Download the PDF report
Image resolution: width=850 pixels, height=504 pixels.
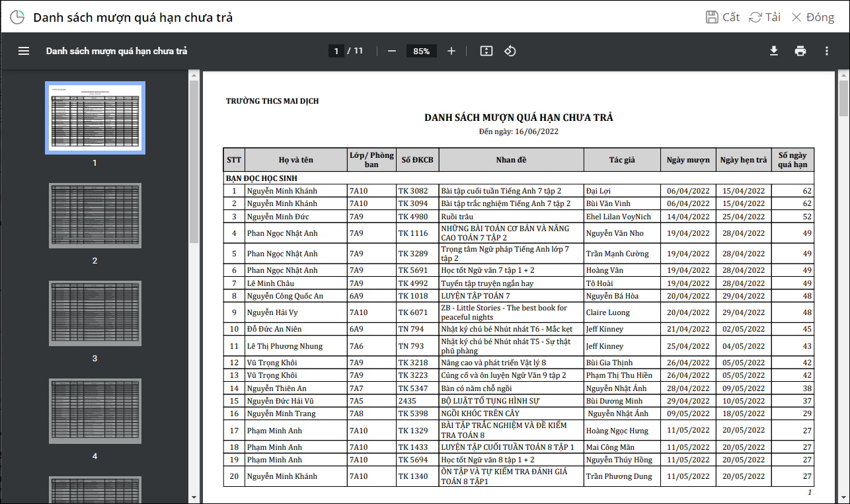(774, 51)
